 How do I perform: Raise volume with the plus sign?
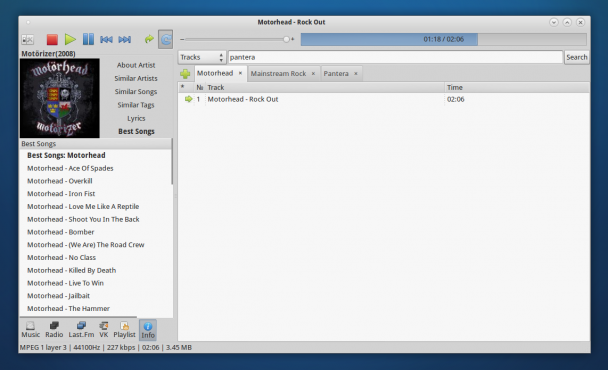292,39
